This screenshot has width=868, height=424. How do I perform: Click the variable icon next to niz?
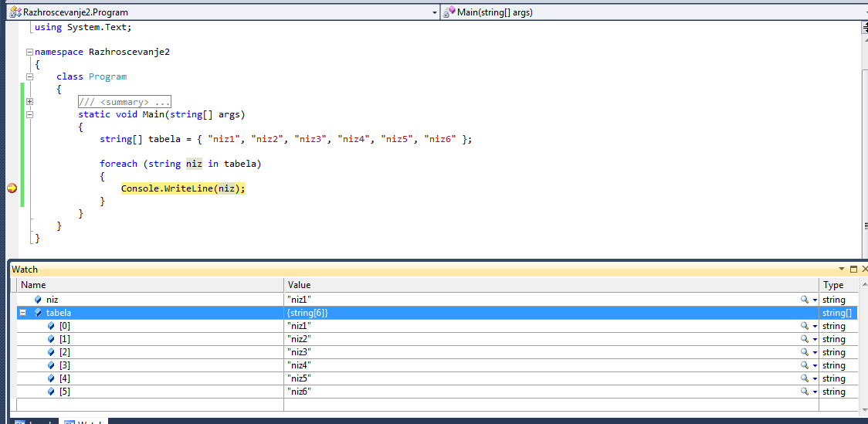39,300
